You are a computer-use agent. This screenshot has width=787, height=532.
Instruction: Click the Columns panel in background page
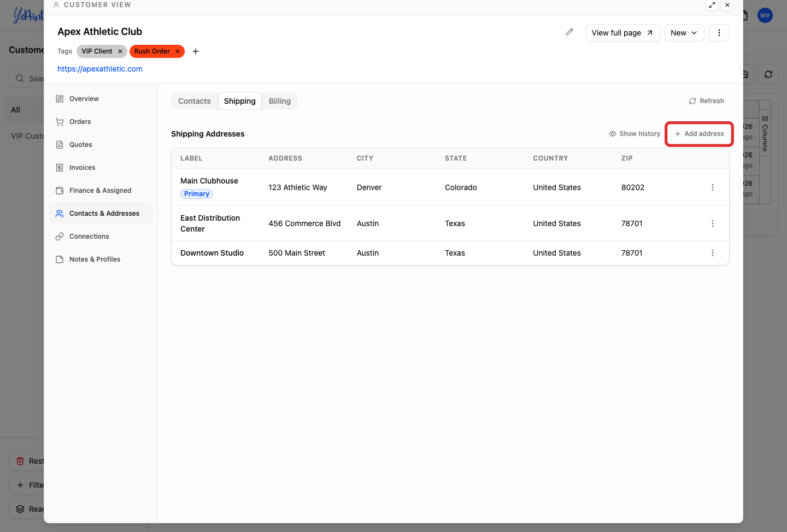pos(765,134)
